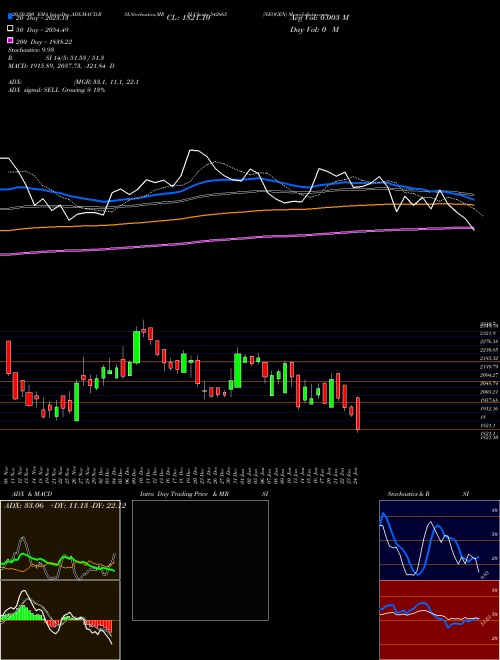Click the 'Stochastics: 9.93' readout

click(x=31, y=50)
